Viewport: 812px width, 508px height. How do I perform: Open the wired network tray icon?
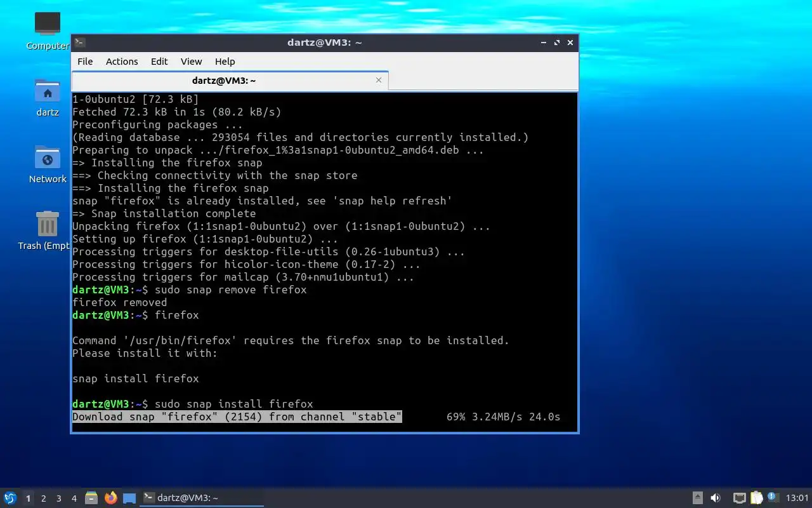[x=739, y=498]
